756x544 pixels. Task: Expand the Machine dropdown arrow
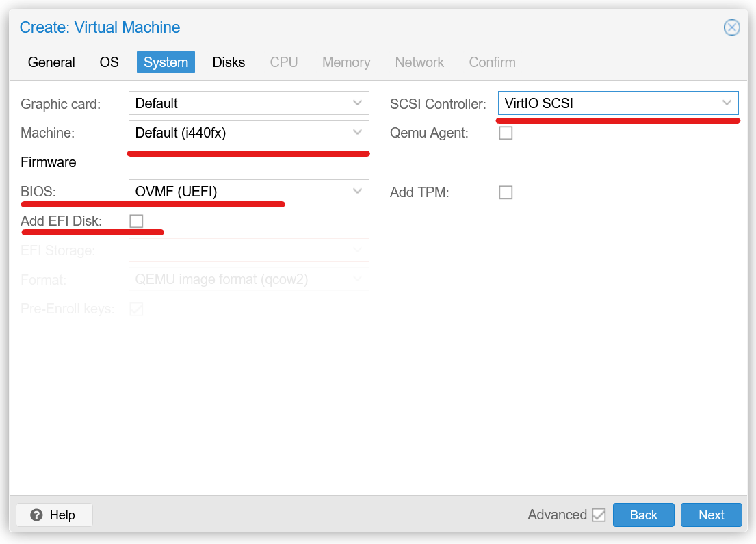pos(357,132)
